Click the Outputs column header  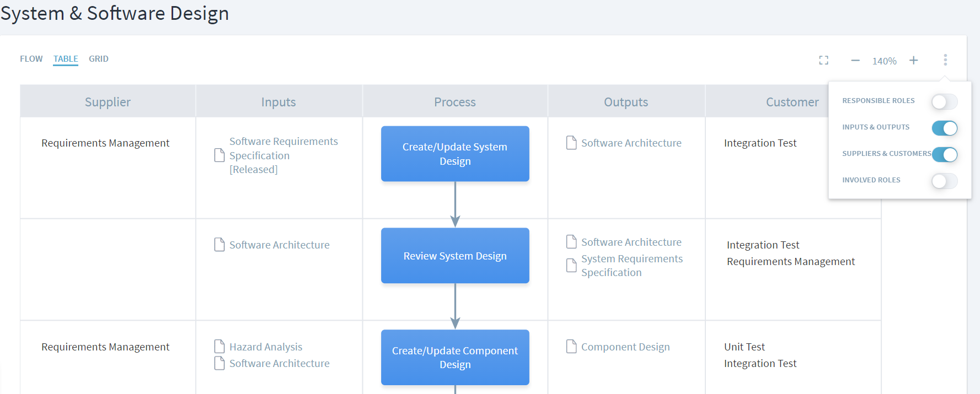point(626,102)
